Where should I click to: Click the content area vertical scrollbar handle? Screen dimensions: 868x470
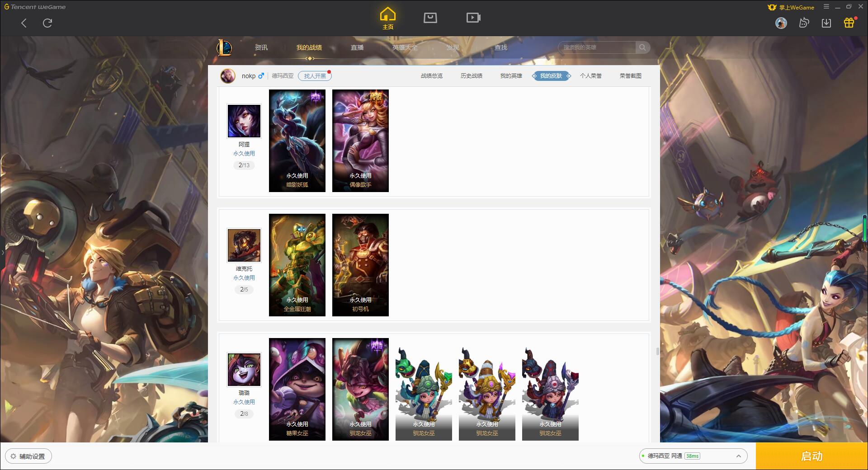pos(657,351)
